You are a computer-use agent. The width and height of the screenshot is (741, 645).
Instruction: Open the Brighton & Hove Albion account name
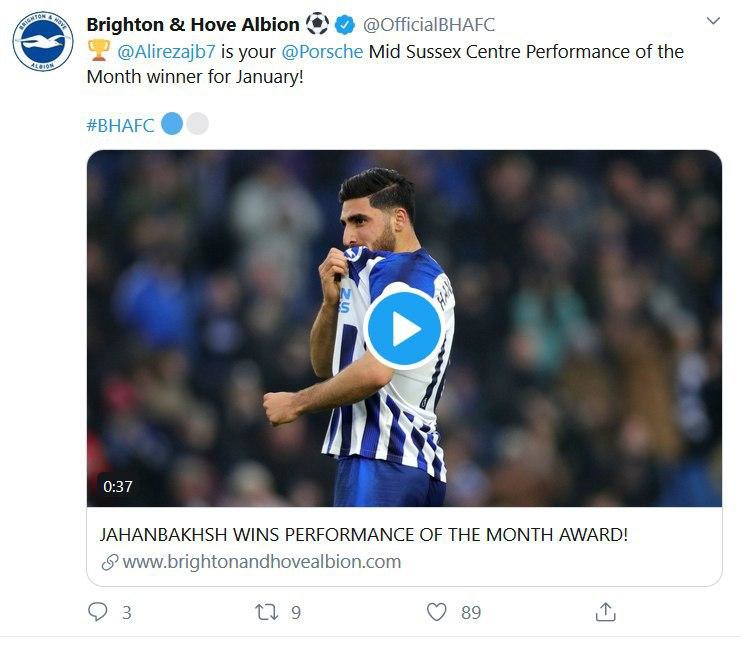[193, 24]
